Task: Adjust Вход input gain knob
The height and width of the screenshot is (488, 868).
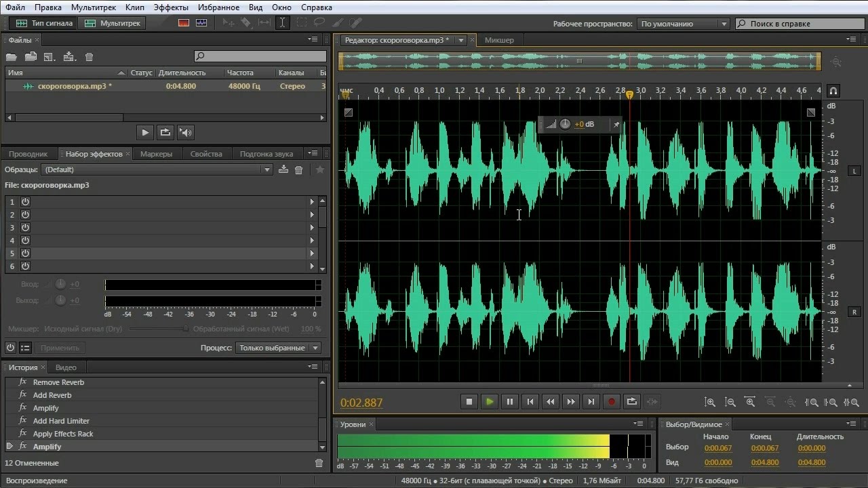Action: click(x=60, y=284)
